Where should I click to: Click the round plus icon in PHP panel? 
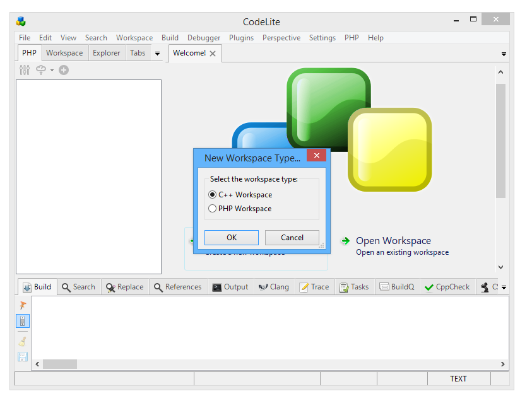tap(64, 70)
